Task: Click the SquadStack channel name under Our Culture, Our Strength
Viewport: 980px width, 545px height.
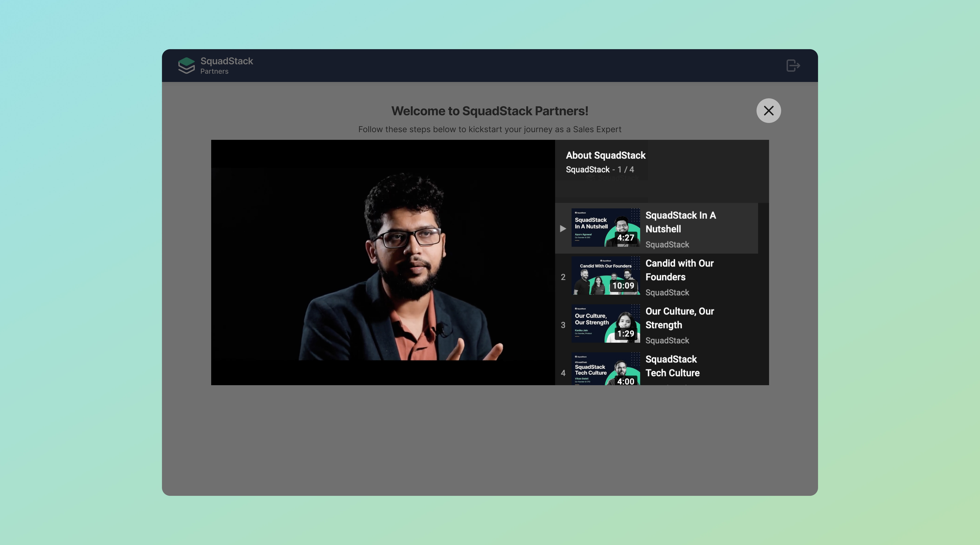Action: 667,340
